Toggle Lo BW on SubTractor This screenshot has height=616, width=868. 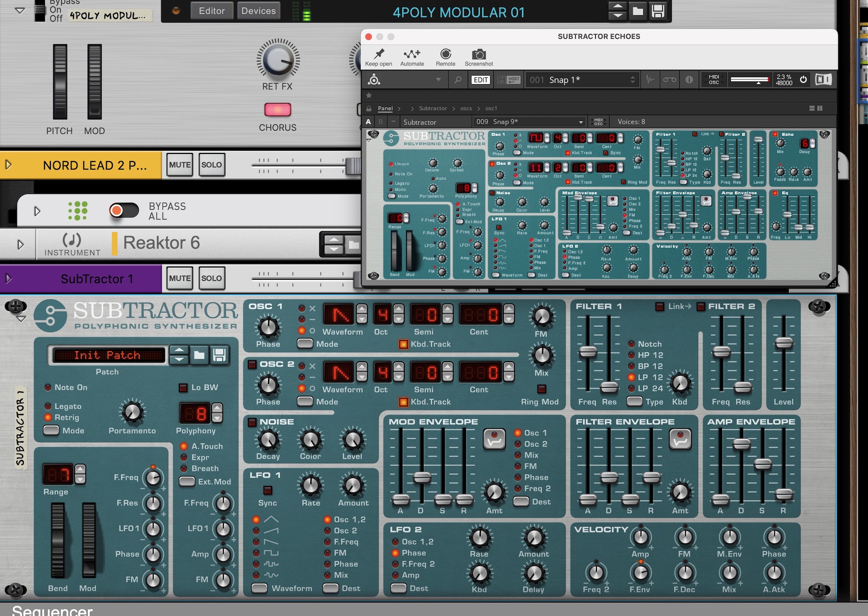[x=183, y=387]
